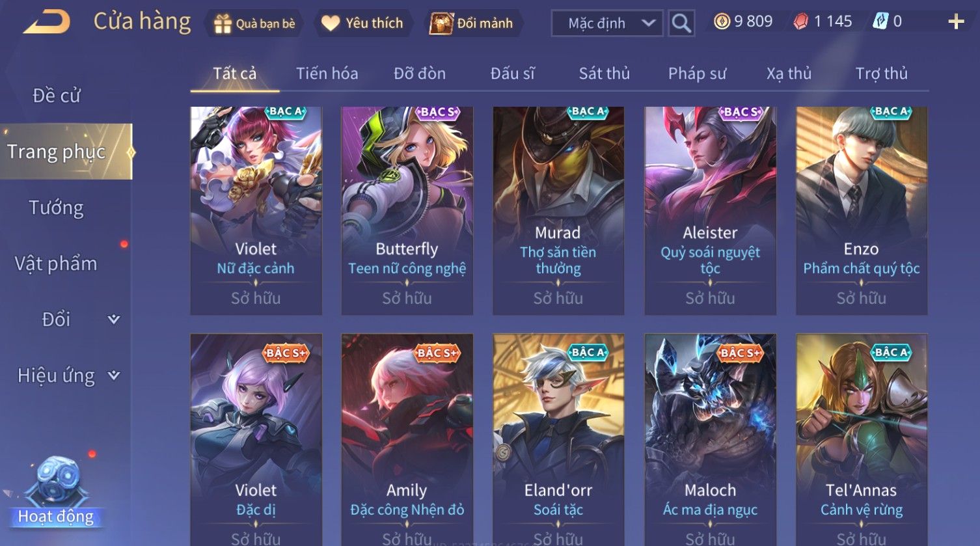Viewport: 980px width, 546px height.
Task: Open the Đổi mảnh exchange button
Action: pos(471,23)
